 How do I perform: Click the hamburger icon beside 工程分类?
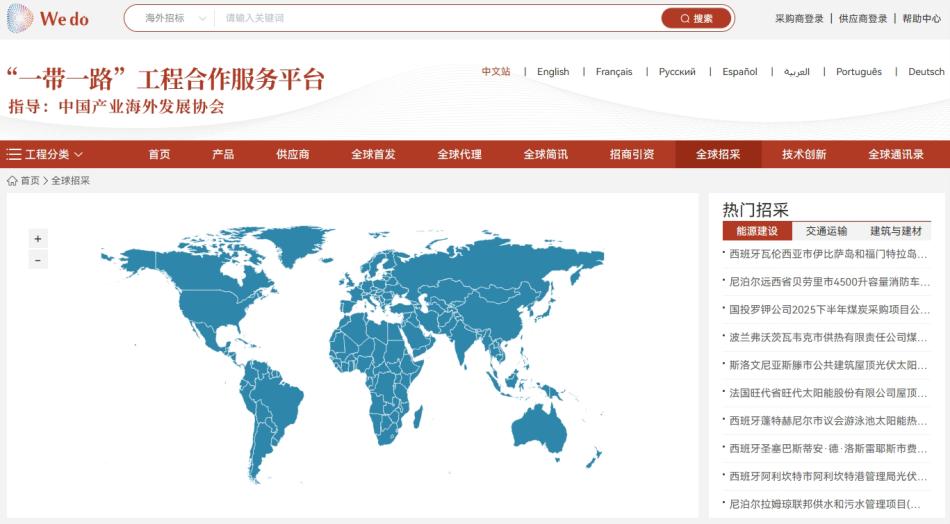coord(13,154)
